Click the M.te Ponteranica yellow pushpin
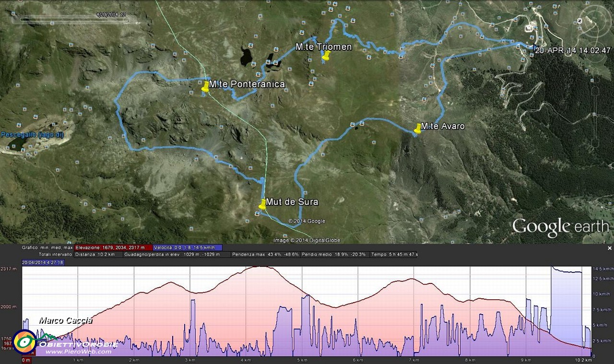Image resolution: width=614 pixels, height=364 pixels. pos(205,87)
